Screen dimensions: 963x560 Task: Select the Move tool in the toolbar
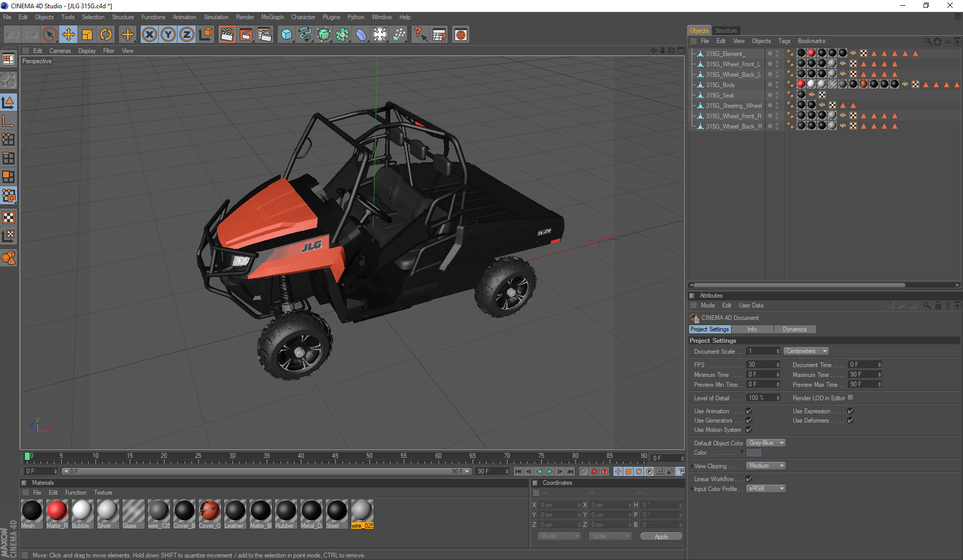click(x=68, y=34)
